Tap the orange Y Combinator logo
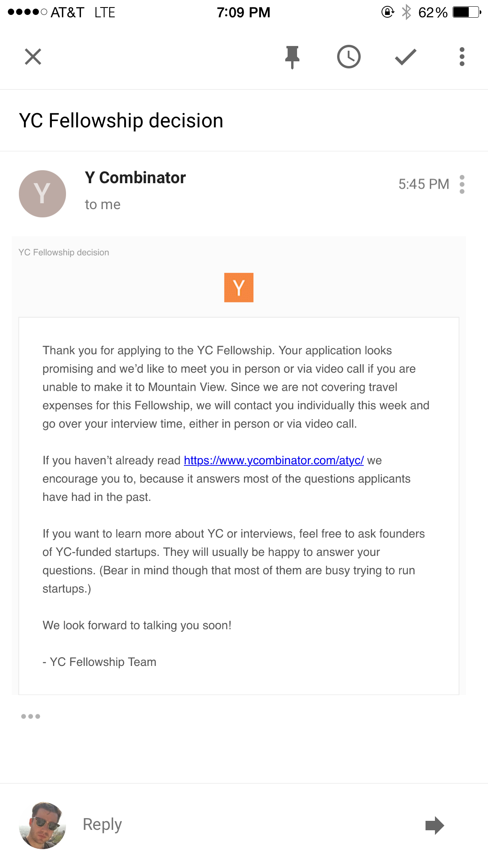This screenshot has height=868, width=488. tap(238, 287)
